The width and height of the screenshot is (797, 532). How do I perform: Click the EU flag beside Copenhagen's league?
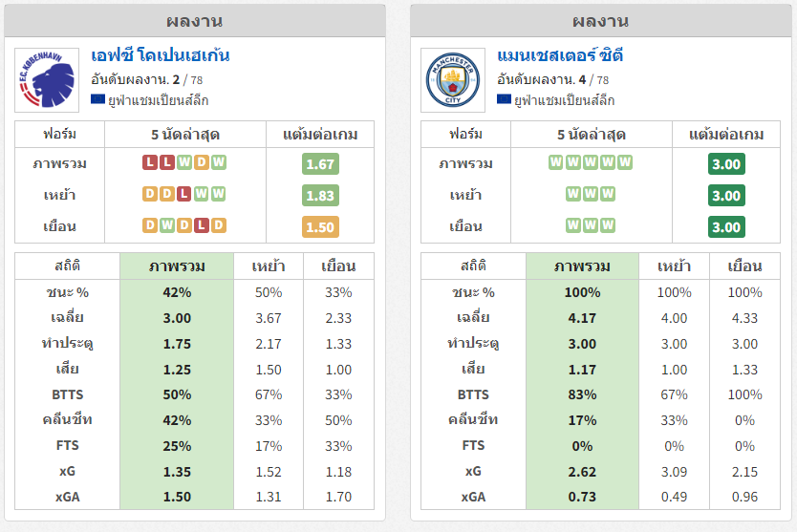97,99
